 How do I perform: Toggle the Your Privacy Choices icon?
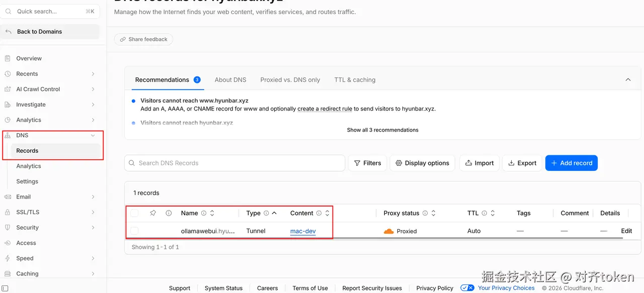coord(467,288)
